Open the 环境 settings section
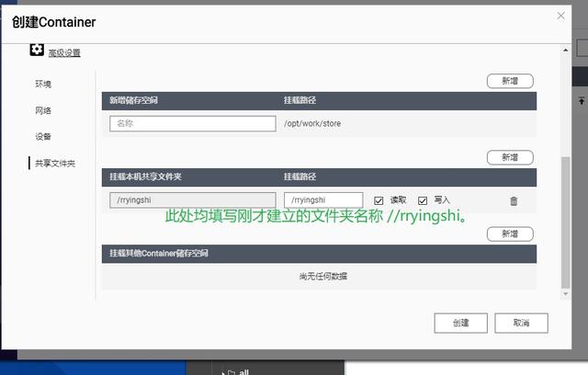Image resolution: width=588 pixels, height=375 pixels. (x=43, y=84)
